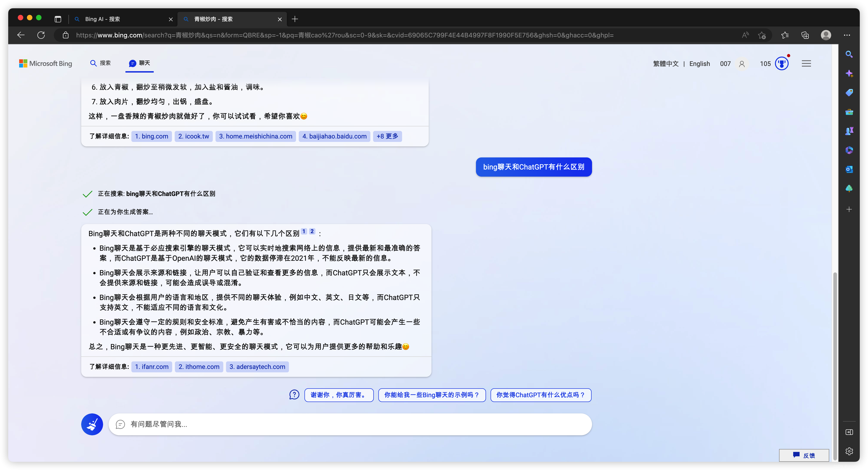Screen dimensions: 868x470
Task: Switch to the 搜索 tab
Action: [100, 63]
